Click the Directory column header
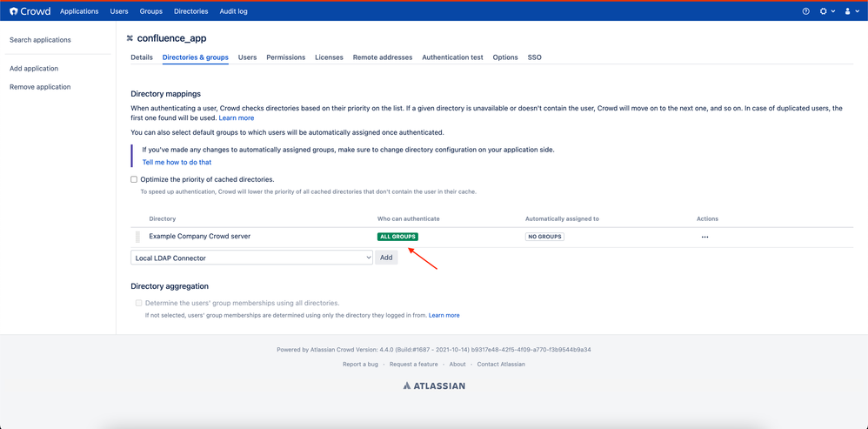868x429 pixels. (x=162, y=219)
